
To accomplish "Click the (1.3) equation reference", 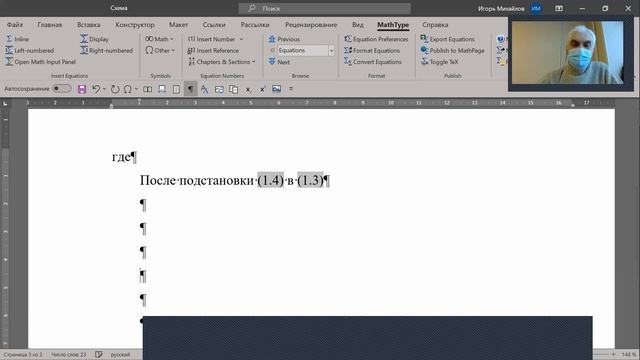I will (x=310, y=180).
